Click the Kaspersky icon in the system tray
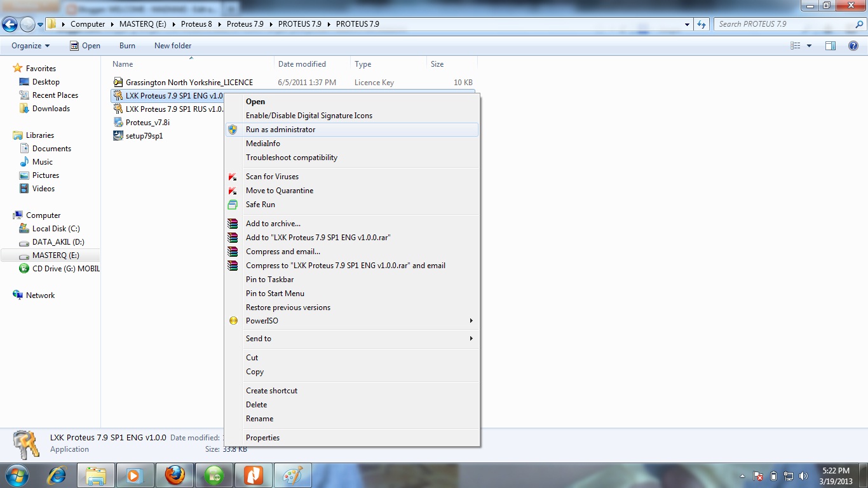Viewport: 868px width, 488px height. coord(757,475)
